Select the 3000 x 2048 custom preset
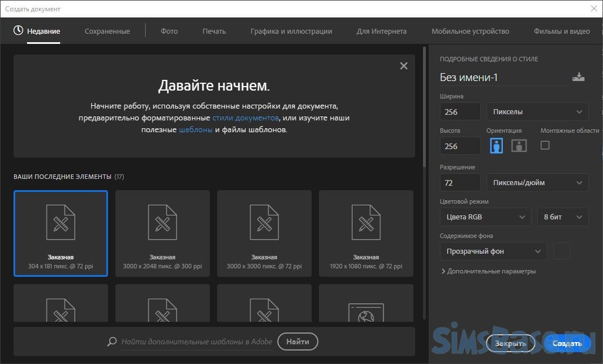 point(162,233)
